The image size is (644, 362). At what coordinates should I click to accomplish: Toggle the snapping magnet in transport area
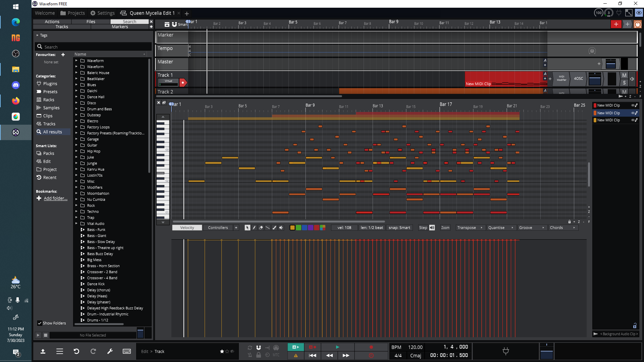(259, 348)
